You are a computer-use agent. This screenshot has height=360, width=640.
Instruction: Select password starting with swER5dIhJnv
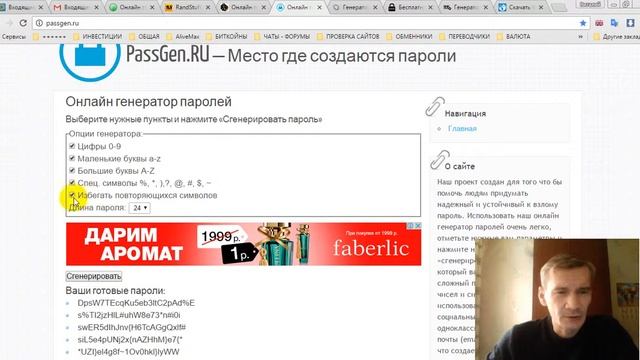coord(131,327)
